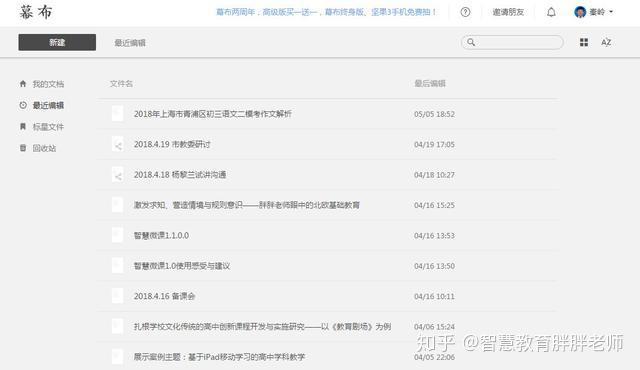The width and height of the screenshot is (640, 370).
Task: Click timestamp 04/19 17:05
Action: click(434, 144)
